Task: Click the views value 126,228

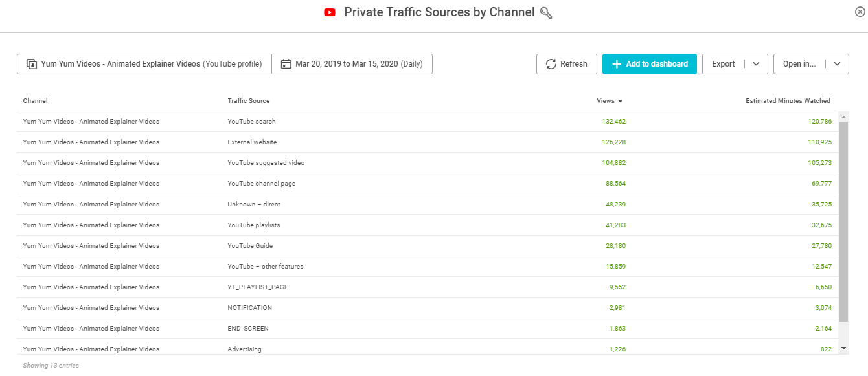Action: pyautogui.click(x=613, y=142)
